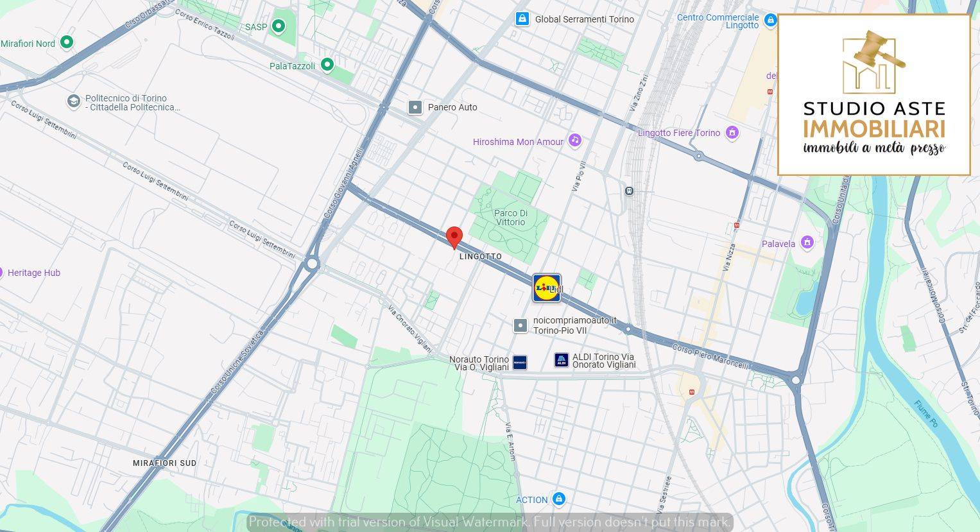Click the Politecnico di Torino Cittadella label
The height and width of the screenshot is (532, 980).
[x=133, y=103]
